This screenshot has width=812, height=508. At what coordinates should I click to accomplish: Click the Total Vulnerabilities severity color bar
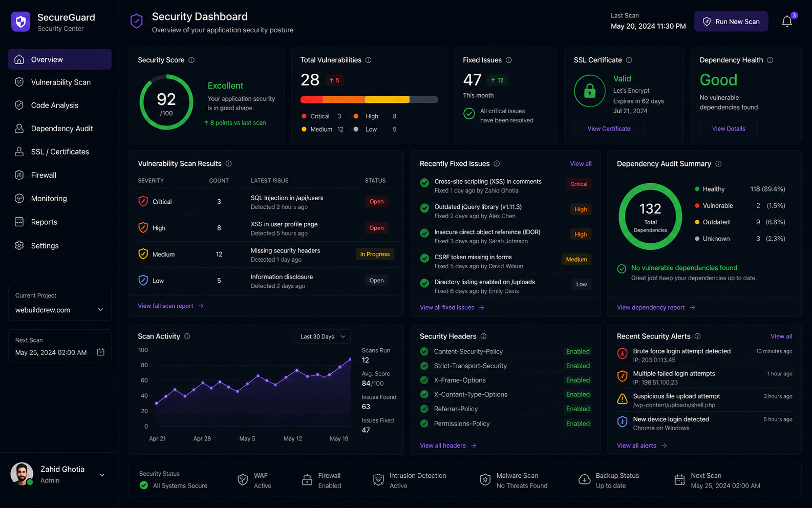pos(369,99)
